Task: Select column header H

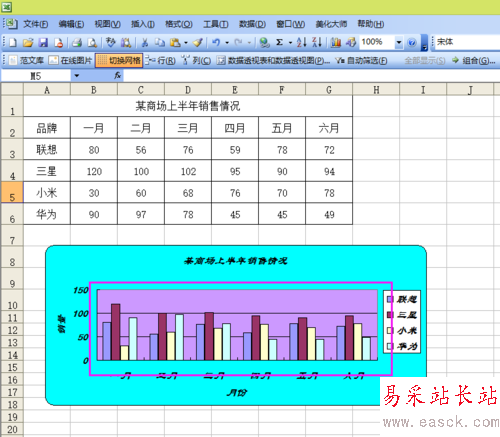Action: (x=376, y=90)
